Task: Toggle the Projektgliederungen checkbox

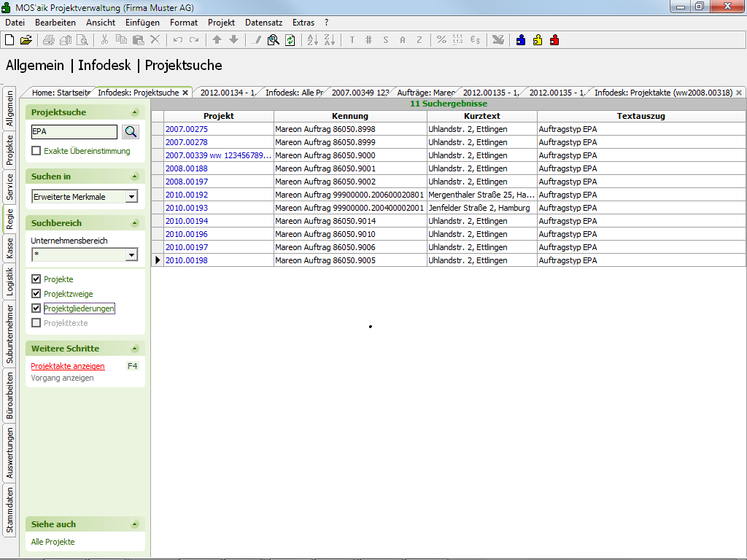Action: [x=36, y=308]
